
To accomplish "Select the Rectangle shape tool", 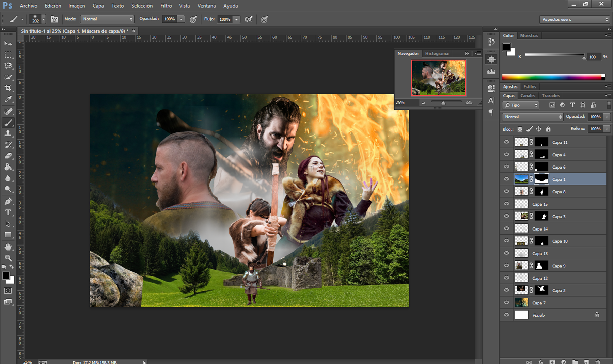I will [x=8, y=235].
